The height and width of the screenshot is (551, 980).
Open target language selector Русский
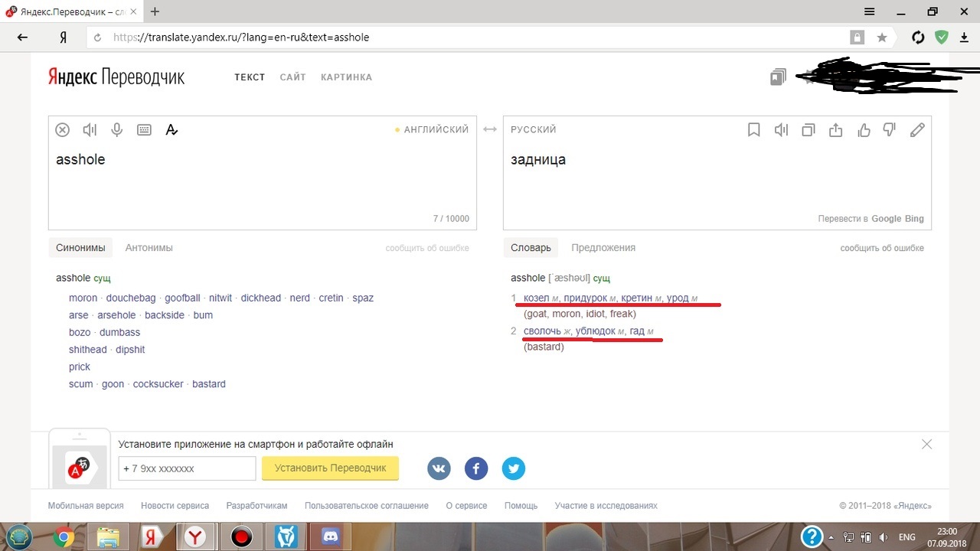pyautogui.click(x=534, y=130)
